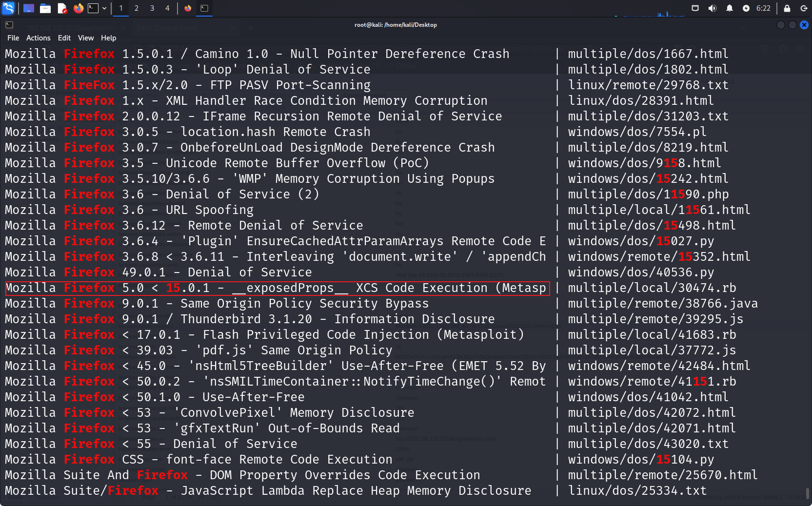Click the JavaScript Lambda Replace Heap Memory Disclosure line

268,490
